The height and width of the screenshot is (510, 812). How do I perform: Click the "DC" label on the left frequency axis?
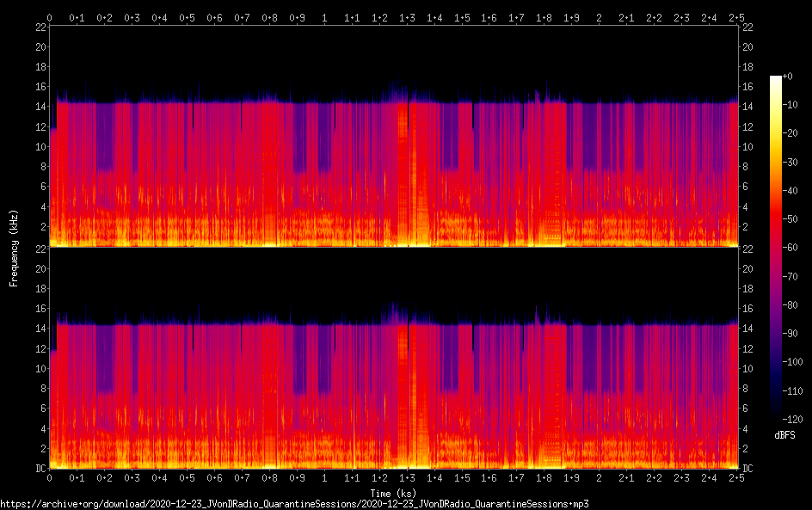[41, 469]
